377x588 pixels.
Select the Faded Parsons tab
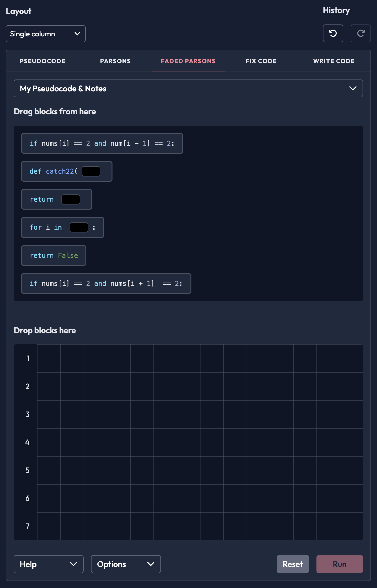188,61
